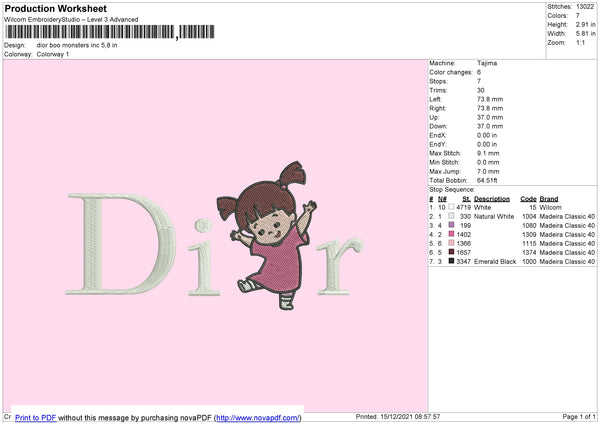This screenshot has width=600, height=424.
Task: Click the Code column header
Action: tap(528, 199)
